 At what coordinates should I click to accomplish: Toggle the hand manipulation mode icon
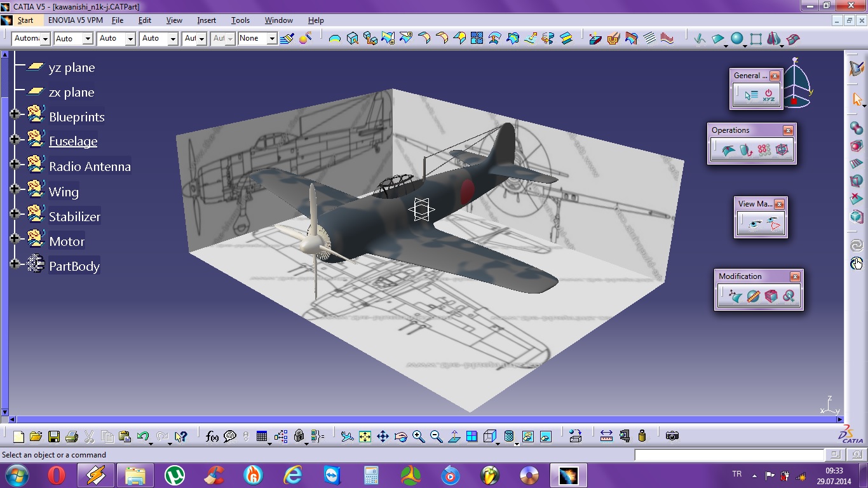pyautogui.click(x=857, y=263)
